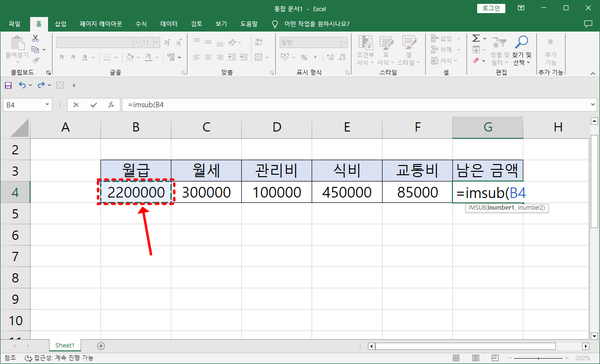Click the Insert Function fx icon
The height and width of the screenshot is (364, 600).
coord(111,105)
